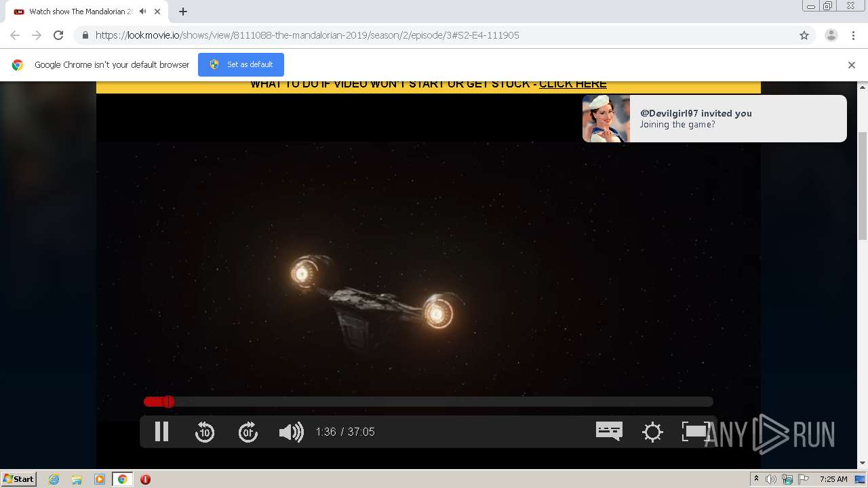View site security lock information

[x=85, y=35]
